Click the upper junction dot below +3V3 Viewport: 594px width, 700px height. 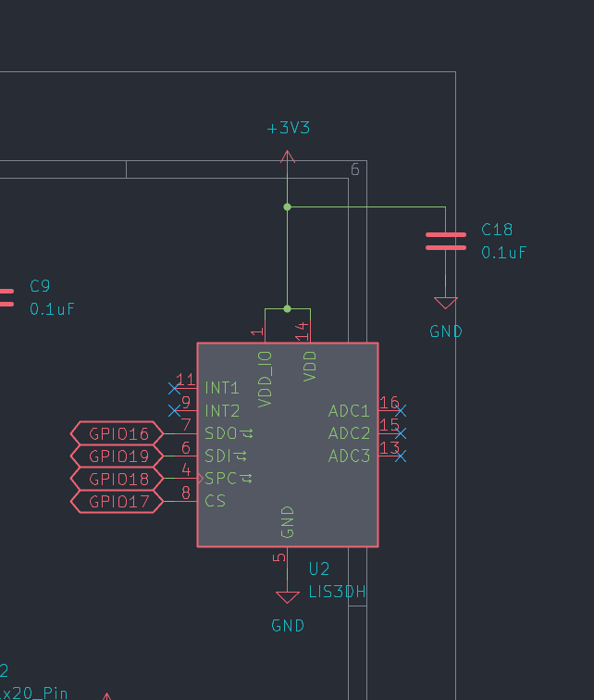click(x=287, y=206)
